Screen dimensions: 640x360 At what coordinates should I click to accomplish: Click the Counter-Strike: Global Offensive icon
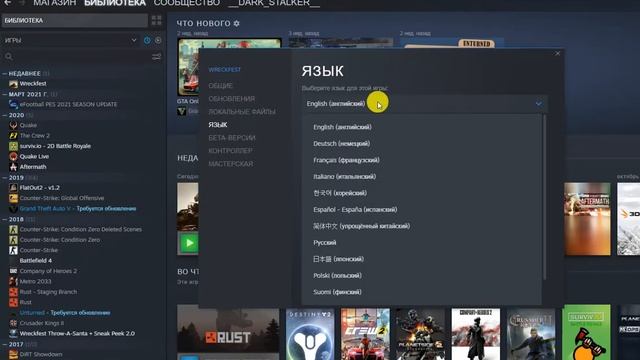13,198
